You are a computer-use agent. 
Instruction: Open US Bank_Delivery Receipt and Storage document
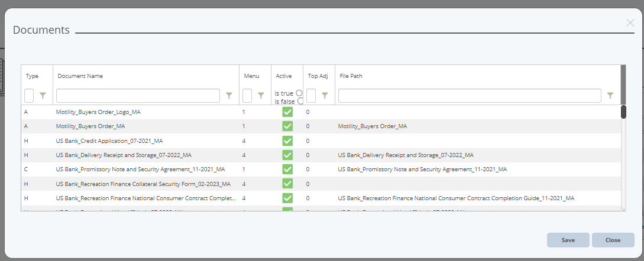point(124,155)
